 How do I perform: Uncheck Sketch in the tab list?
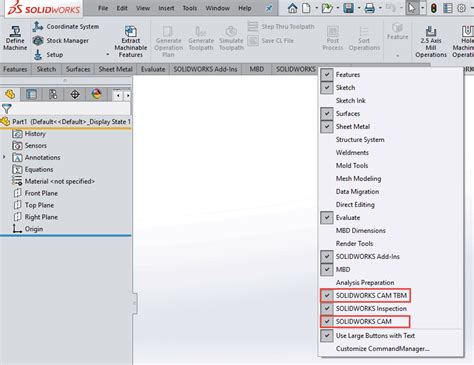[x=327, y=87]
